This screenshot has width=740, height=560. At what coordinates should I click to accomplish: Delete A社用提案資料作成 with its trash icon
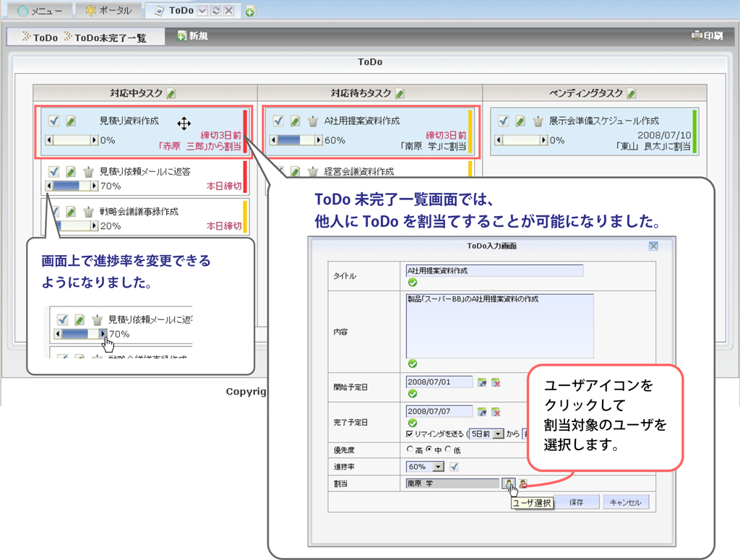pyautogui.click(x=312, y=121)
